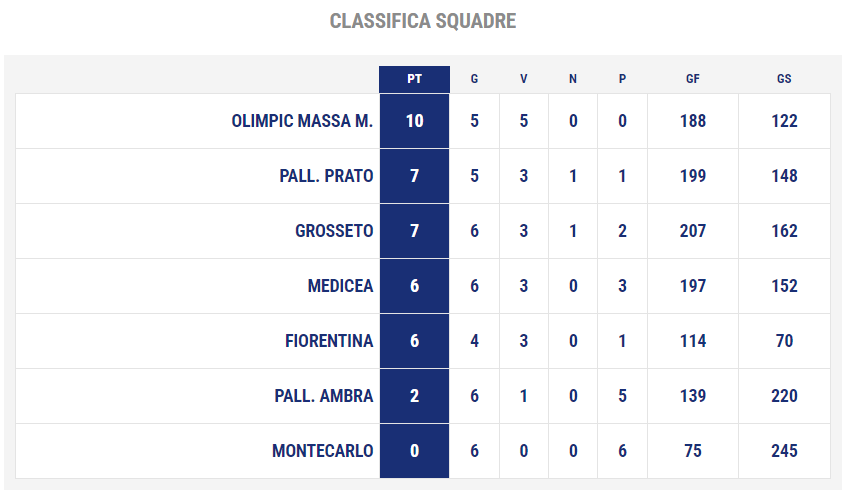Click Grosseto's 207 goals scored value
847x493 pixels.
pos(693,231)
